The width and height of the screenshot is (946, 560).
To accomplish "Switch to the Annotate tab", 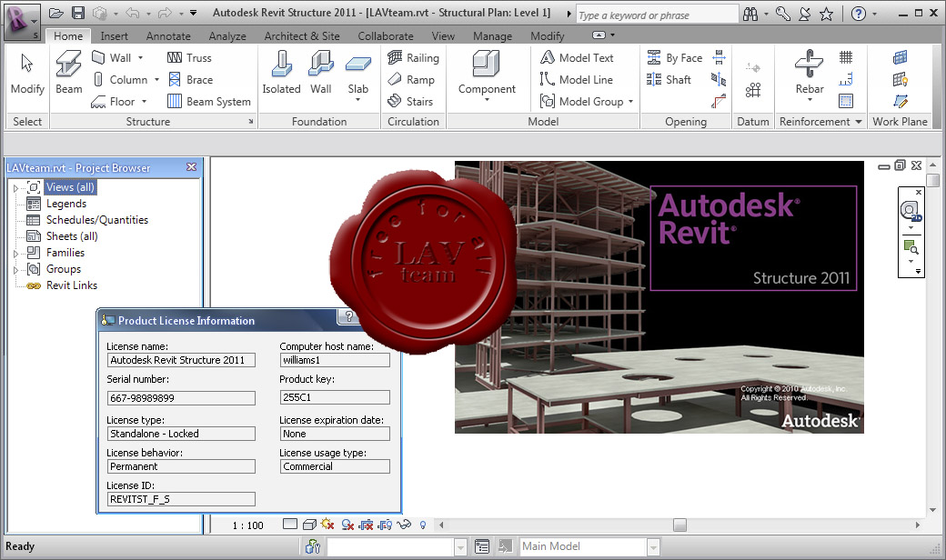I will point(168,36).
